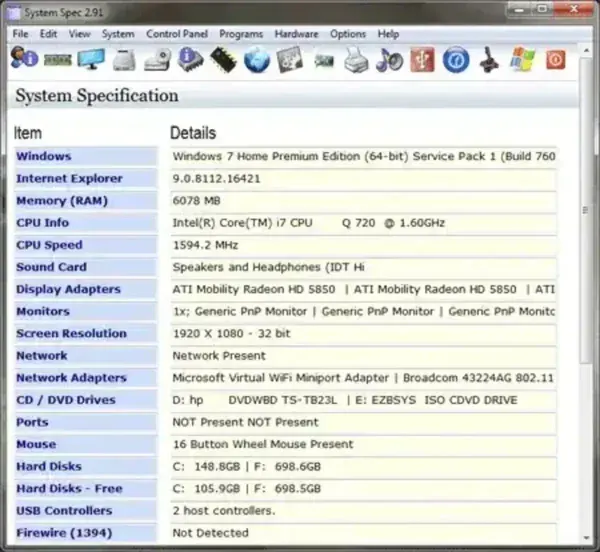
Task: Select the 'NOT Present NOT Present' value
Action: coord(245,422)
